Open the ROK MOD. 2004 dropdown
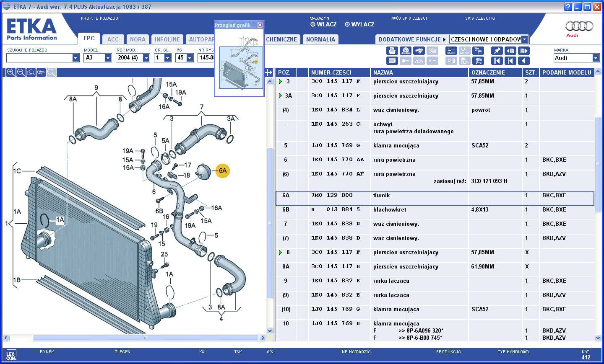Image resolution: width=604 pixels, height=364 pixels. (146, 58)
